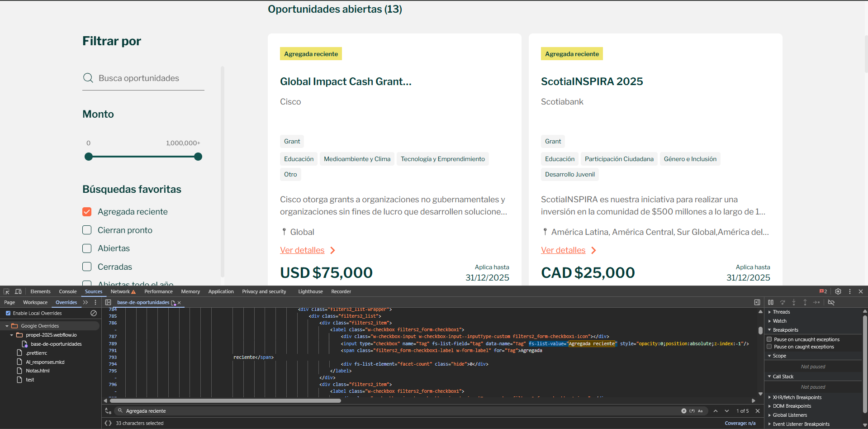Expand the Threads section
The width and height of the screenshot is (868, 429).
click(769, 312)
